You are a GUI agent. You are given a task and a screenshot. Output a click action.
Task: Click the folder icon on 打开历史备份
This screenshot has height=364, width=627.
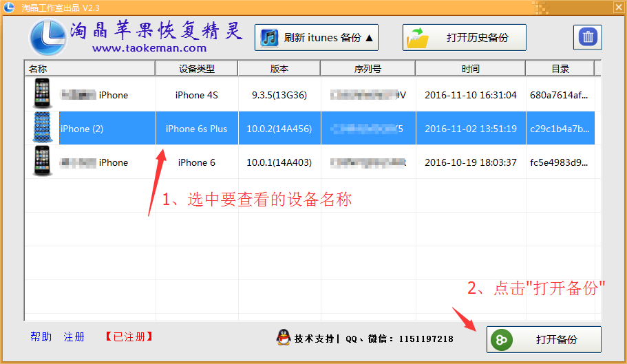(x=419, y=38)
